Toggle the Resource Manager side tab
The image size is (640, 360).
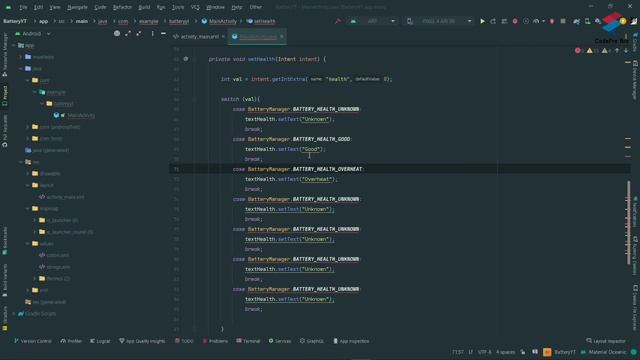[x=5, y=55]
